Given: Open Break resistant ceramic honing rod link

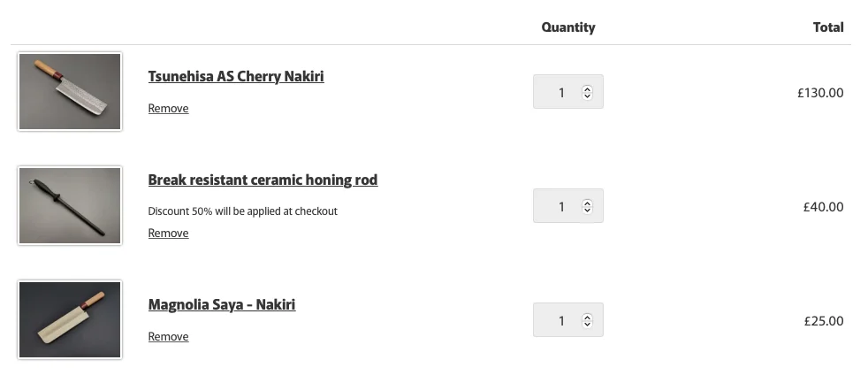Looking at the screenshot, I should point(263,180).
